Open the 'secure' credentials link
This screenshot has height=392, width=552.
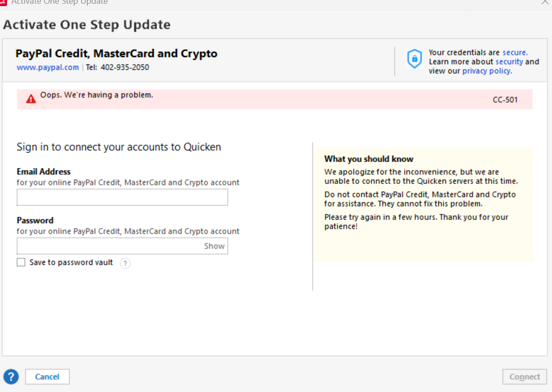pos(515,52)
